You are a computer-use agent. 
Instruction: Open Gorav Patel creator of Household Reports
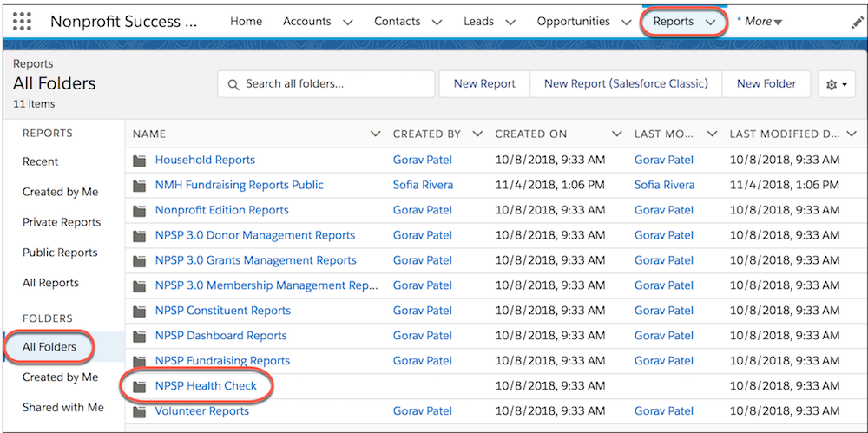click(x=423, y=160)
